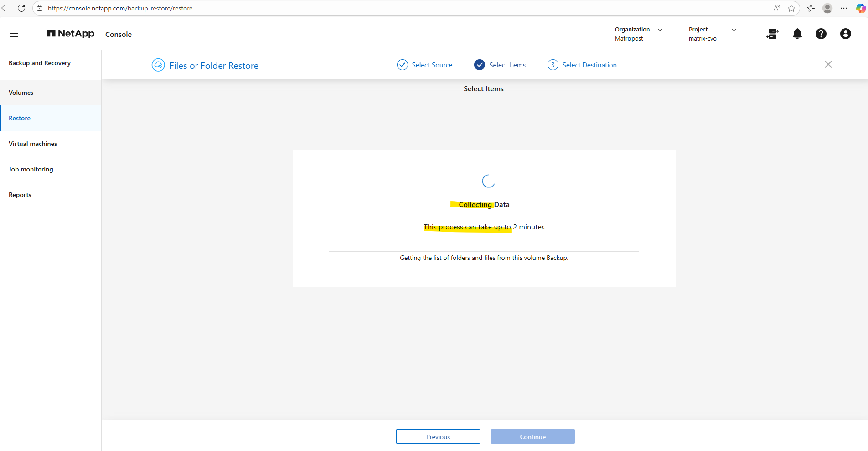Screen dimensions: 868x451
Task: Click the step 3 Select Destination icon
Action: 553,65
